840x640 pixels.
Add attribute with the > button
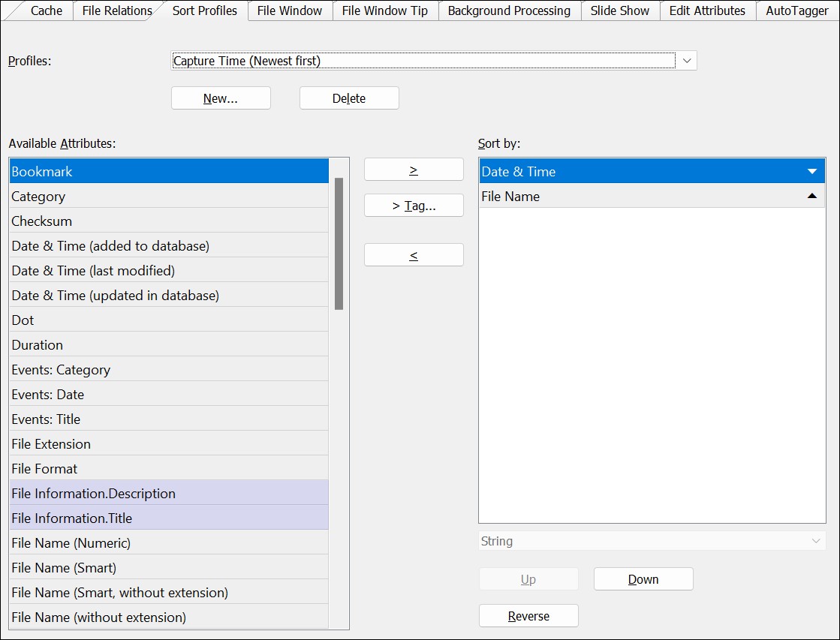(414, 170)
